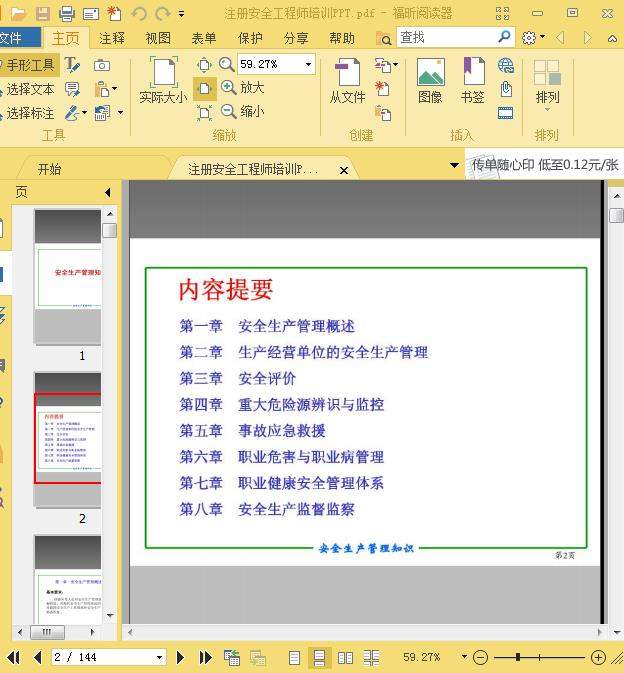Create PDF From File (从文件)
This screenshot has width=624, height=673.
point(347,81)
